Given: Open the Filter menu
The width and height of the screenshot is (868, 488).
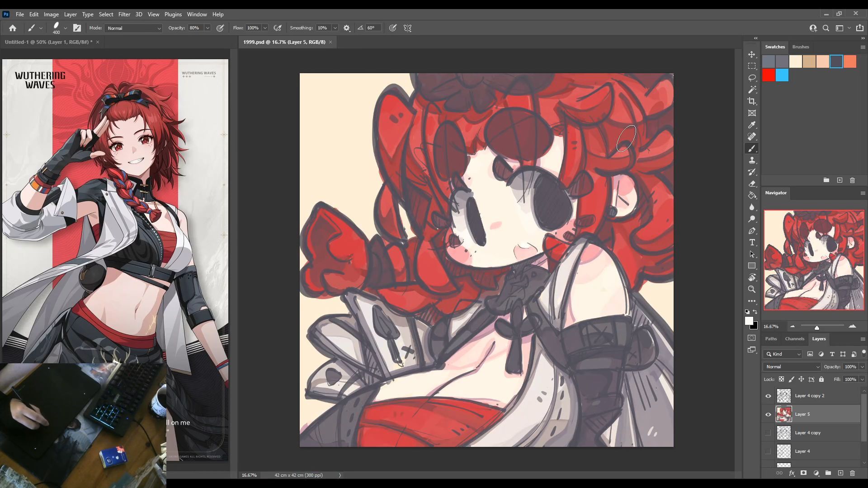Looking at the screenshot, I should click(124, 14).
